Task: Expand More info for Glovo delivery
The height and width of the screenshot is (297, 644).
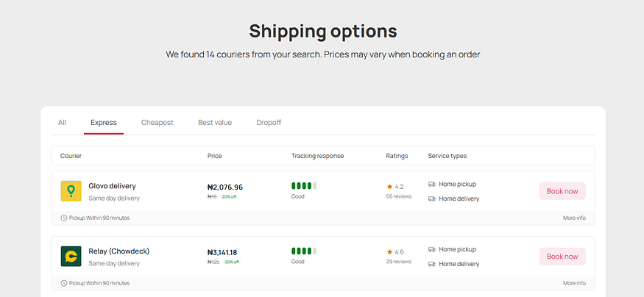Action: tap(574, 218)
